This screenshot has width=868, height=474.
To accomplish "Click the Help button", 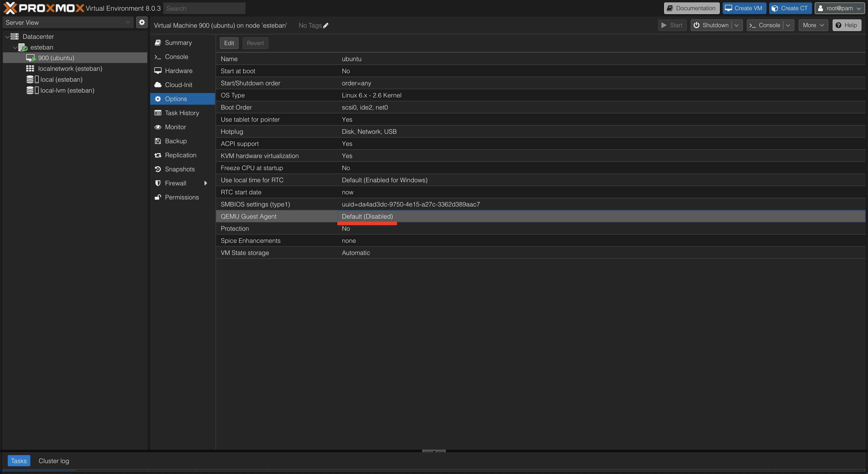I will pyautogui.click(x=847, y=25).
